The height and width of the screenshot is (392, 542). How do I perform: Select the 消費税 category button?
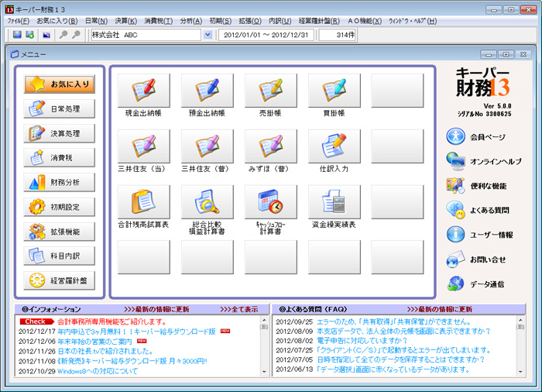pos(60,158)
